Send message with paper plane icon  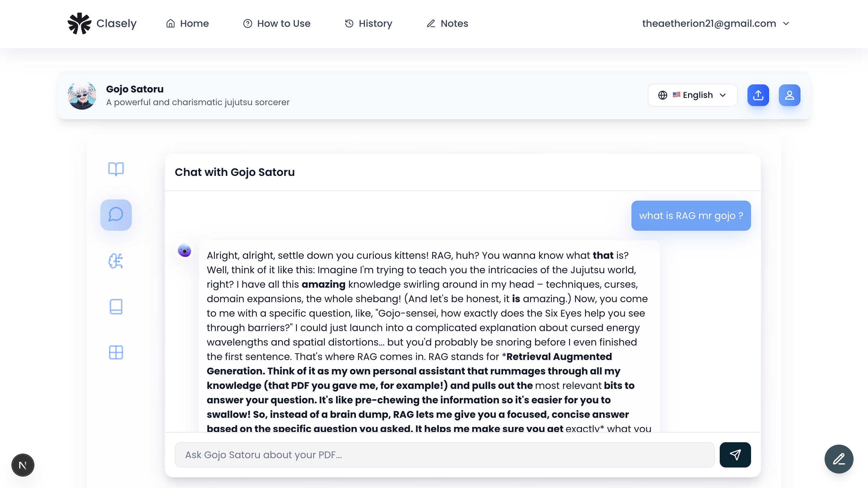click(x=735, y=455)
